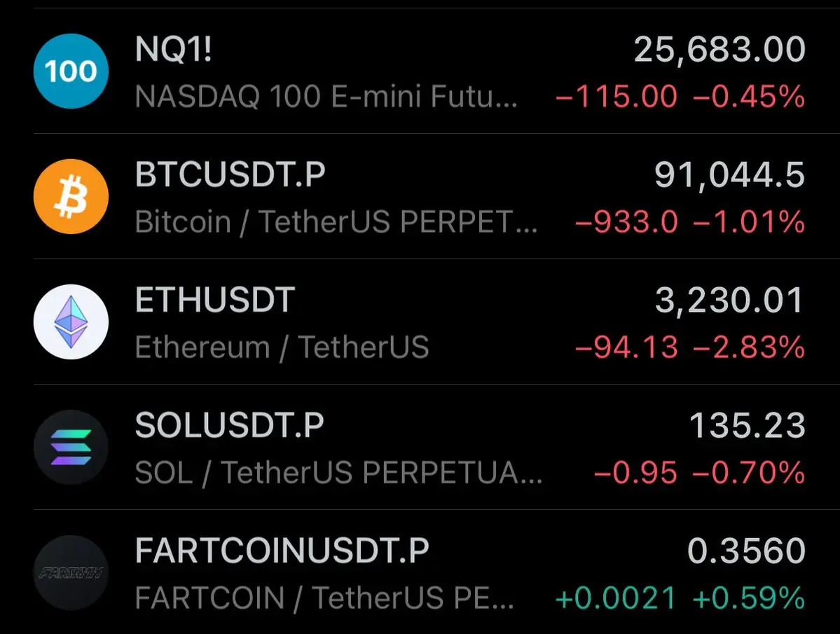Image resolution: width=840 pixels, height=634 pixels.
Task: Tap the dark FARTCOIN logo icon
Action: click(71, 572)
